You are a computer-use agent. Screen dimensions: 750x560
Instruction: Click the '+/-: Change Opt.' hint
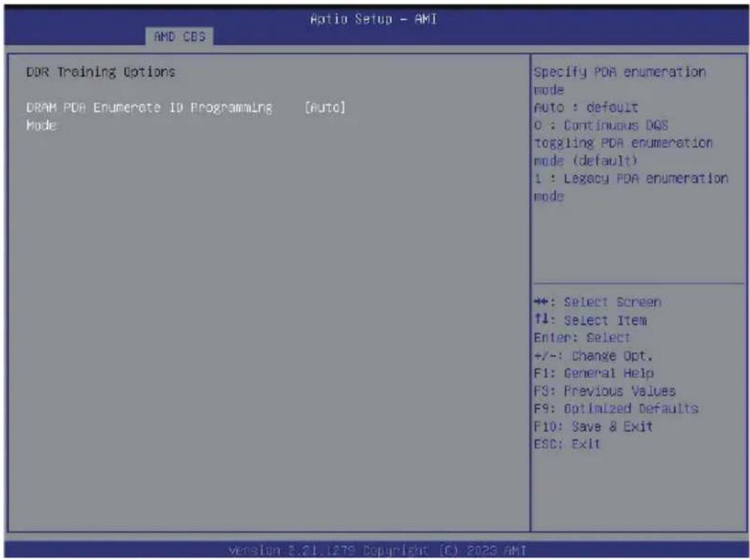pyautogui.click(x=593, y=355)
